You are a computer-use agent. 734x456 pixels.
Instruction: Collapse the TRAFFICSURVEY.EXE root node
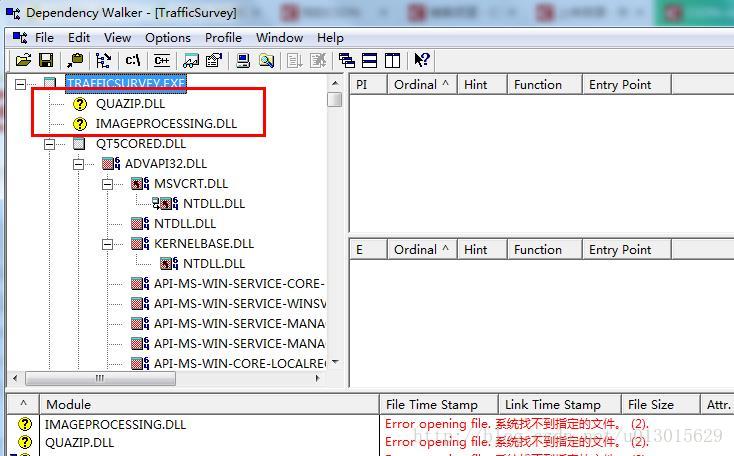pos(20,84)
